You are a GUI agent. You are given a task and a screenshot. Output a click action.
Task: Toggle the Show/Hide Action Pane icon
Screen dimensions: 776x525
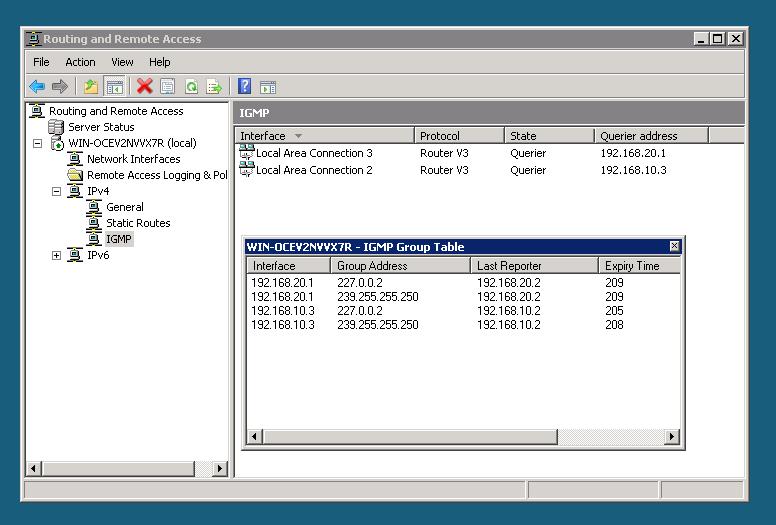tap(268, 88)
